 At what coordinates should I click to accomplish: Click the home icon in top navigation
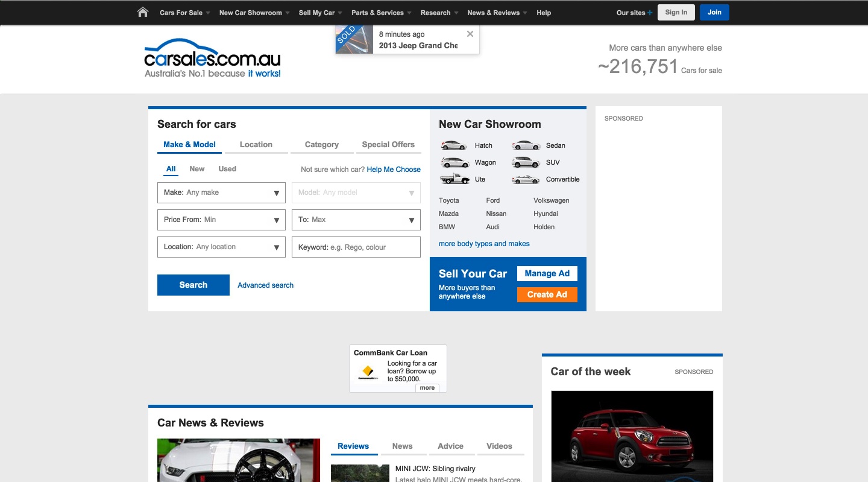click(x=143, y=12)
